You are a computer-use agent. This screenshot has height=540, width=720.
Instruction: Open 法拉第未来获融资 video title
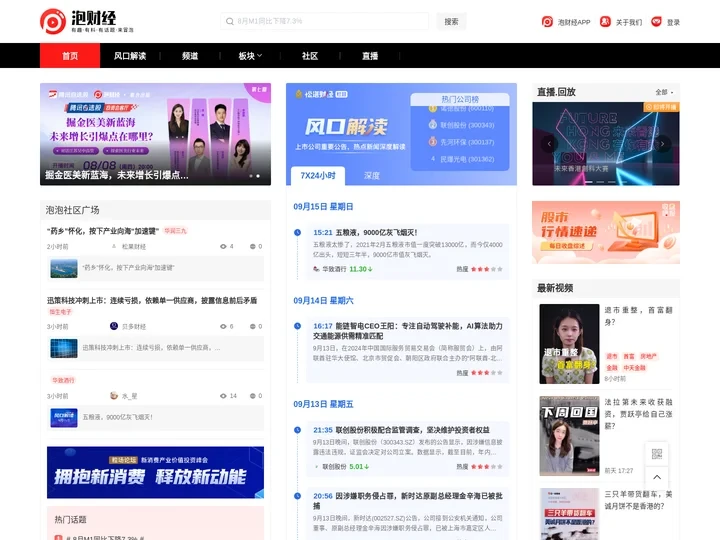(x=638, y=414)
